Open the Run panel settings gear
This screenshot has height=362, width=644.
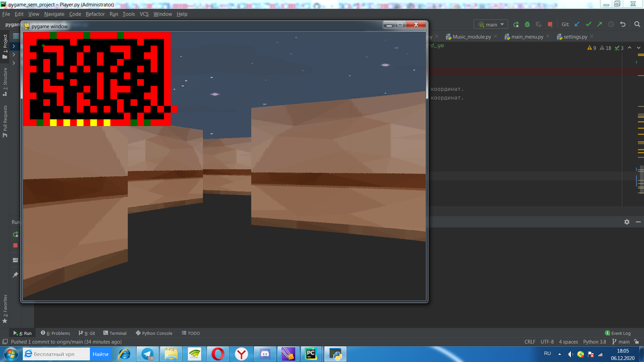pyautogui.click(x=627, y=222)
